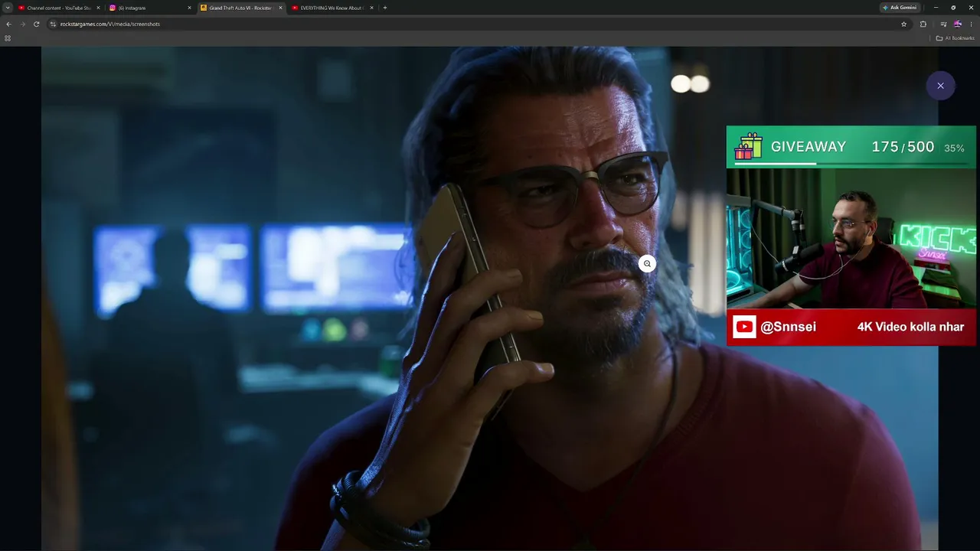Close the Channel content YouTube Studio tab
This screenshot has width=980, height=551.
click(x=98, y=8)
